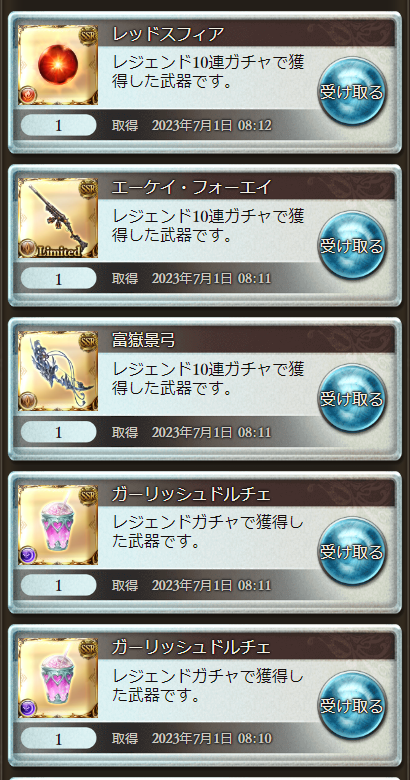The height and width of the screenshot is (780, 410).
Task: Click the 富嶽景弓 description text
Action: pyautogui.click(x=208, y=379)
